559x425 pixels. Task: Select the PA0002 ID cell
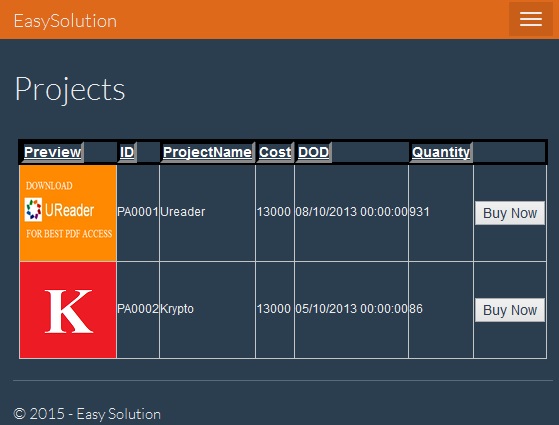(138, 310)
